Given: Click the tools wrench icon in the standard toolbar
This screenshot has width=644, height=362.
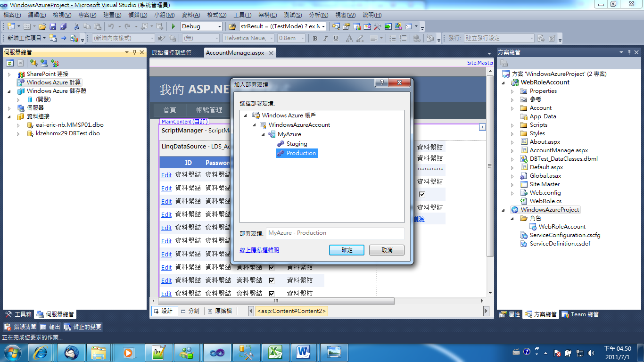Looking at the screenshot, I should [378, 26].
